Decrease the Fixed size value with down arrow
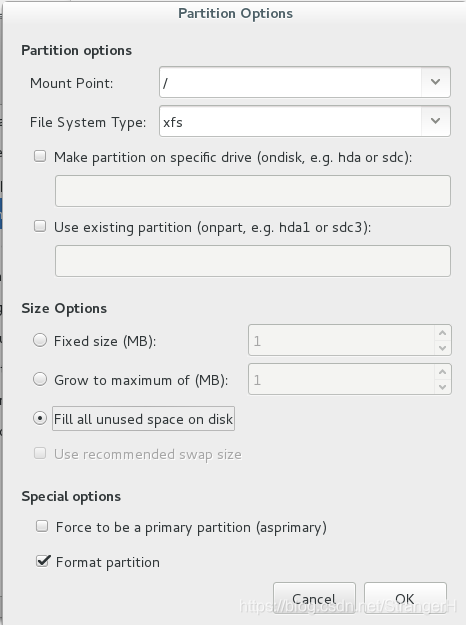The width and height of the screenshot is (466, 625). click(x=442, y=348)
